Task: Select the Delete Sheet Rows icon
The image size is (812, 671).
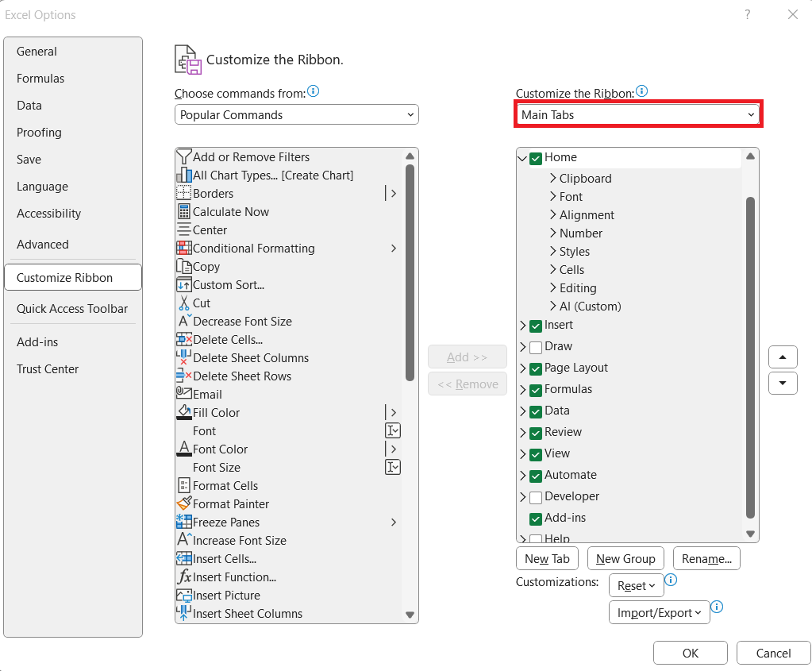Action: click(x=184, y=376)
